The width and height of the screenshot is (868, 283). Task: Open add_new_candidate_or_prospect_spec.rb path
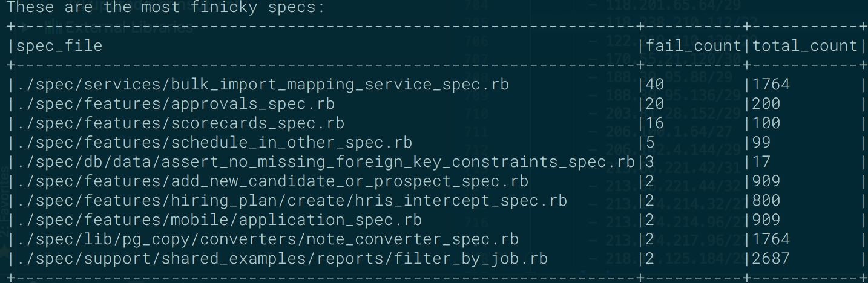point(272,181)
